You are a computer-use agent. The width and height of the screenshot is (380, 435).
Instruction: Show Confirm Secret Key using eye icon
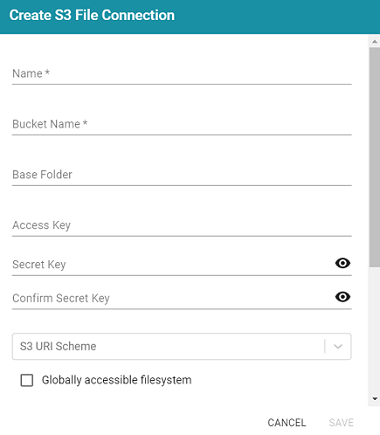343,297
